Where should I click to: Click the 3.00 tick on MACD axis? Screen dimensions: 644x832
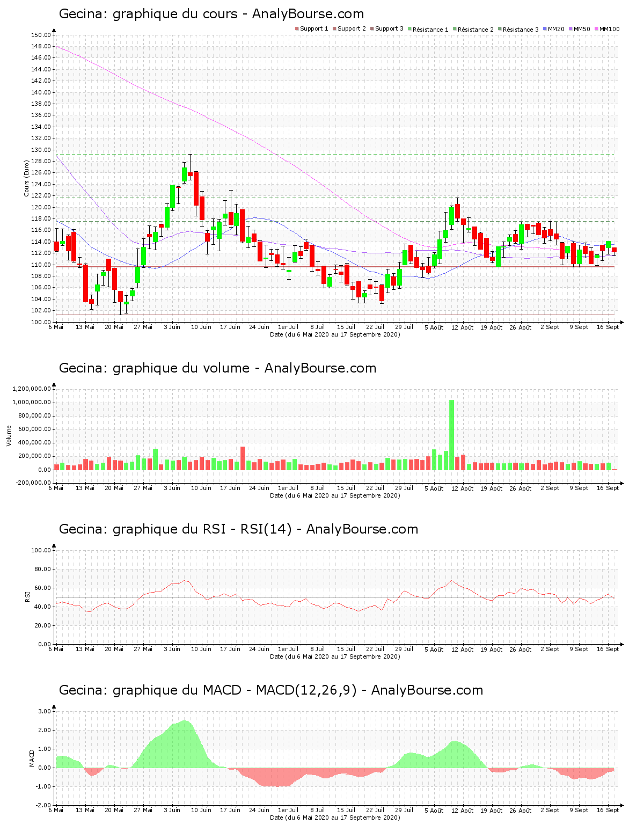click(x=45, y=711)
